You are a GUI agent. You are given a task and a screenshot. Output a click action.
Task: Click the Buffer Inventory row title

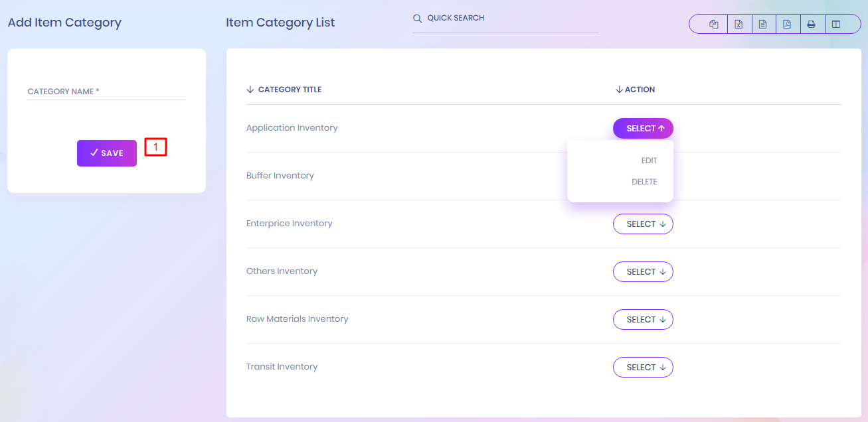[280, 176]
